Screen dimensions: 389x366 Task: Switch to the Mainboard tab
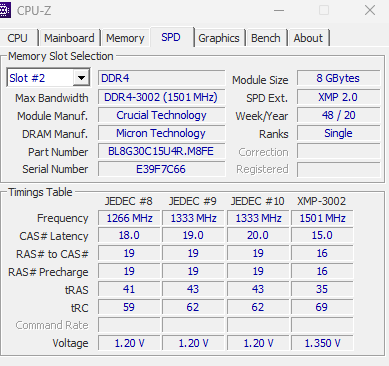click(x=69, y=38)
